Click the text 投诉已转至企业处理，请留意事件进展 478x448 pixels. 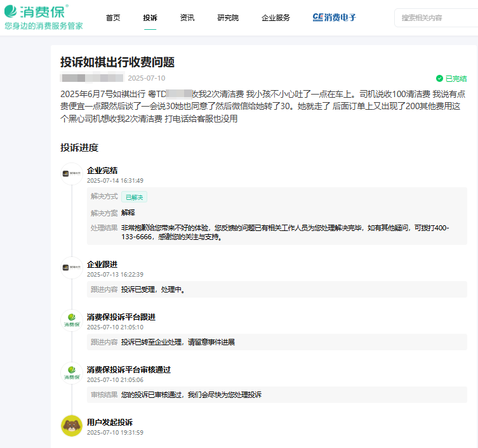178,342
